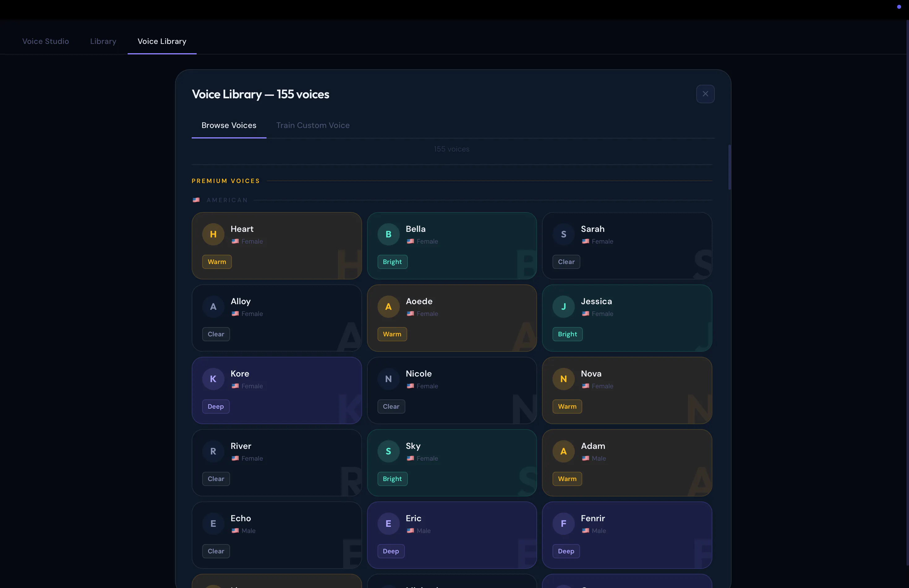Click the Sarah voice S avatar
The image size is (909, 588).
[x=564, y=234]
